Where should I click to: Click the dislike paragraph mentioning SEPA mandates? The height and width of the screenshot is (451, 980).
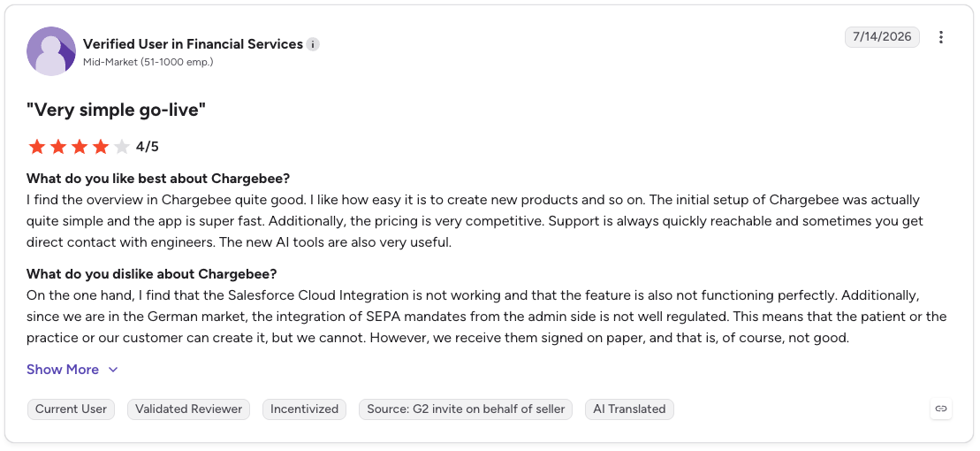(x=486, y=317)
